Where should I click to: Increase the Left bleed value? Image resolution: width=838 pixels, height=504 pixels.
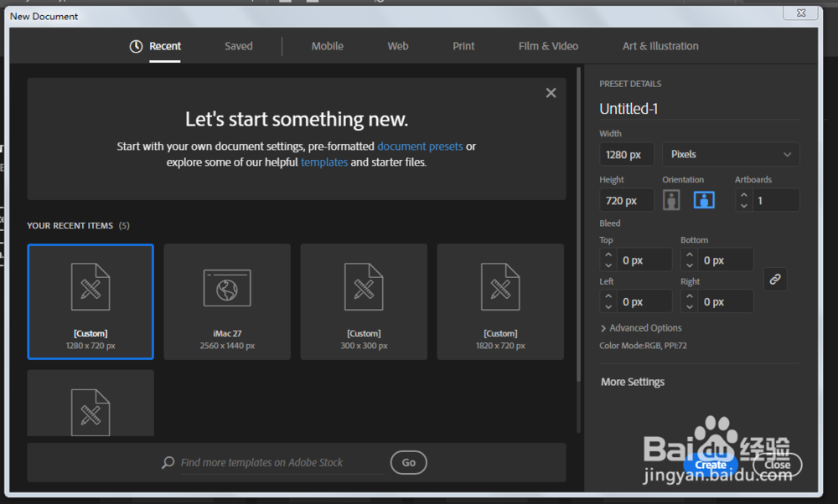tap(608, 296)
